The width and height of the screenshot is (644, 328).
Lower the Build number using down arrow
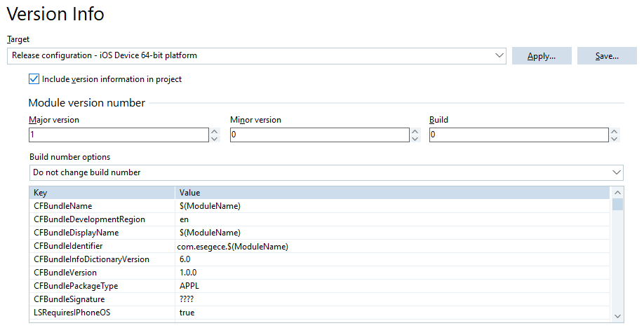pyautogui.click(x=615, y=139)
